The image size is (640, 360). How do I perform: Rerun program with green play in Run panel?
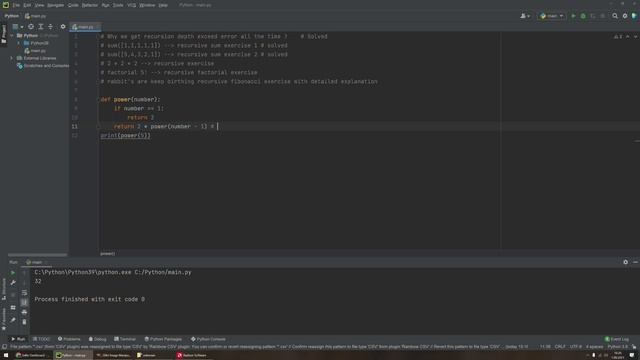[13, 273]
